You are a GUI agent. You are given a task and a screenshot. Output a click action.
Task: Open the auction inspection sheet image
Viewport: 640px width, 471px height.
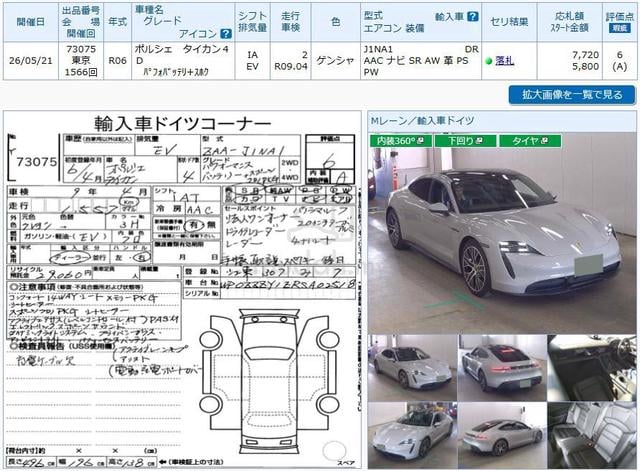tap(182, 290)
